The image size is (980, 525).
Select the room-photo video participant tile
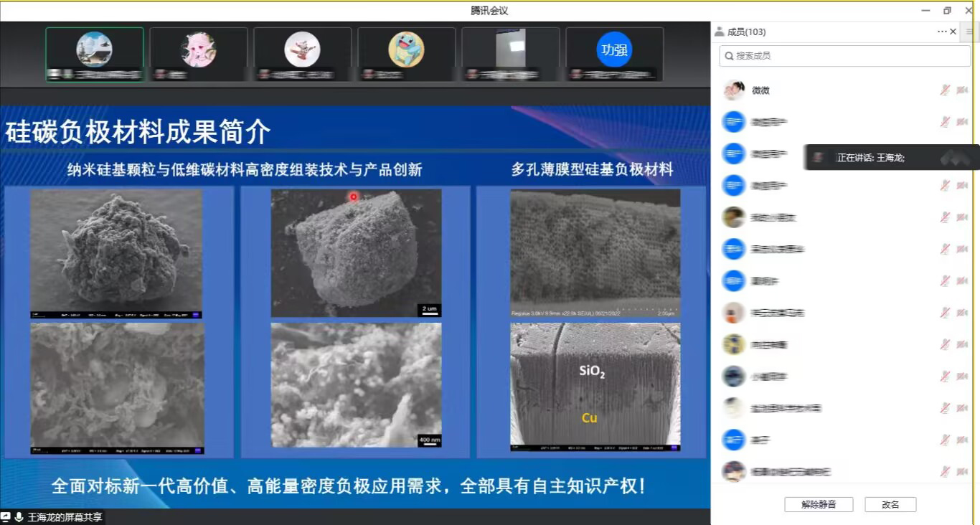(x=510, y=54)
